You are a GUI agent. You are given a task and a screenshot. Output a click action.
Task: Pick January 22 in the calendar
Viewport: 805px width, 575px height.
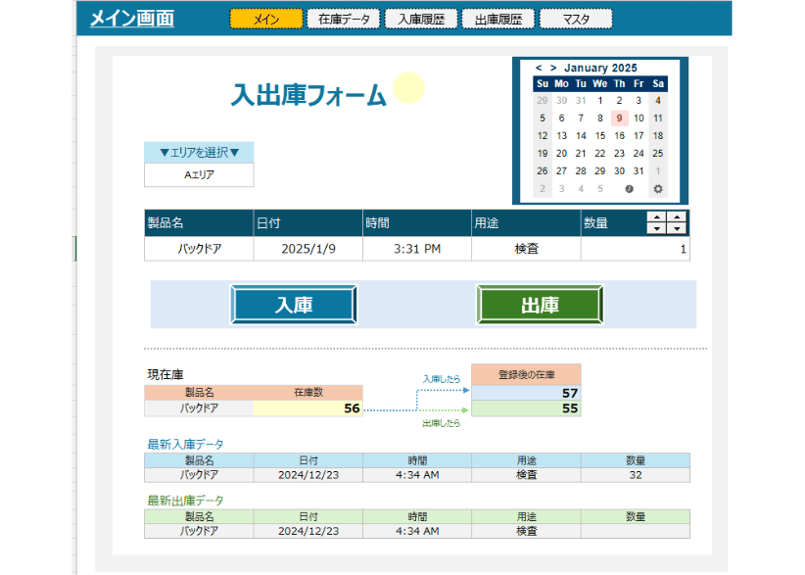(x=600, y=154)
